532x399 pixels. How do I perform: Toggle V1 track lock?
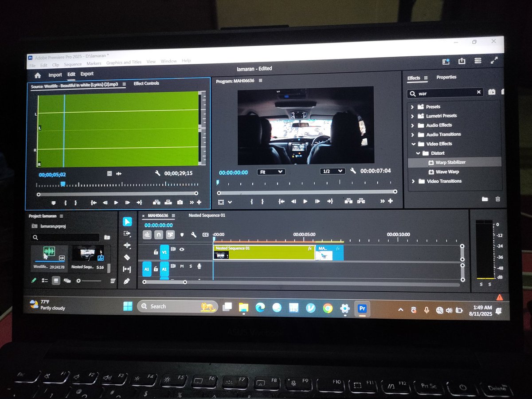[156, 252]
